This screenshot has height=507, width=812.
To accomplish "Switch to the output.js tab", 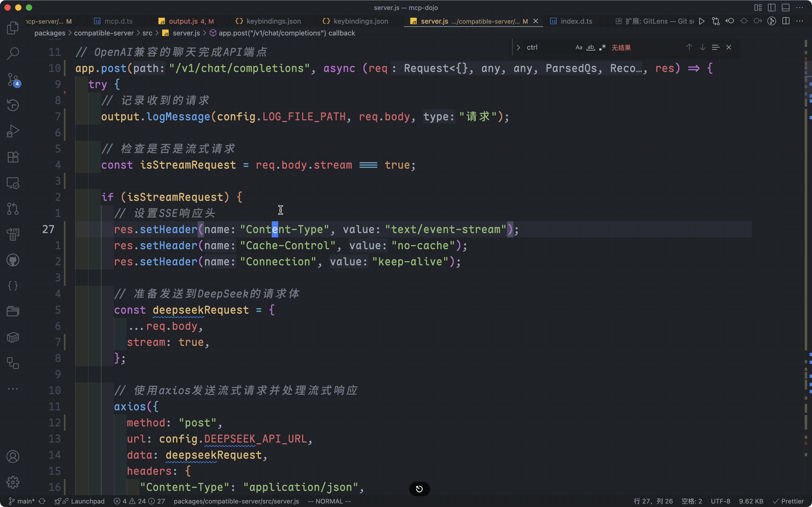I will 183,21.
